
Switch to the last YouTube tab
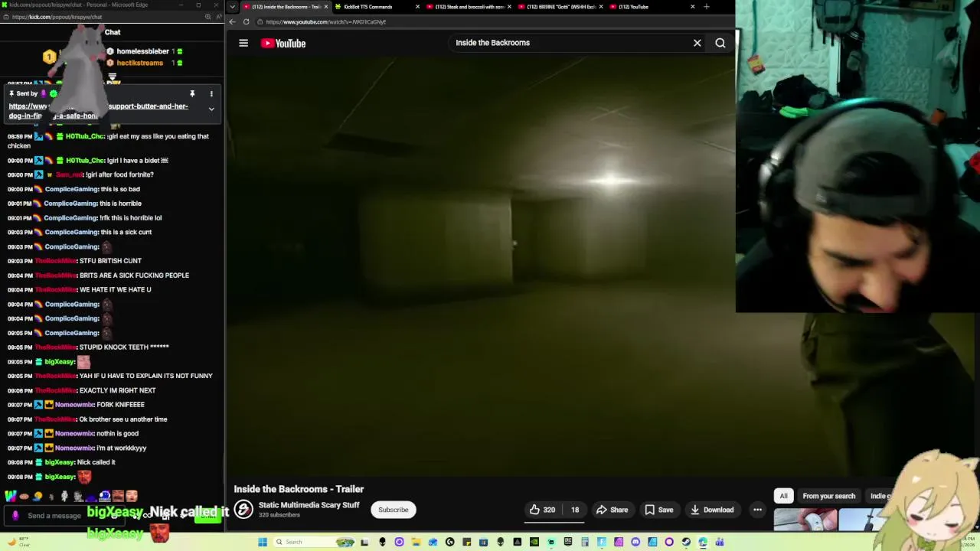click(651, 7)
